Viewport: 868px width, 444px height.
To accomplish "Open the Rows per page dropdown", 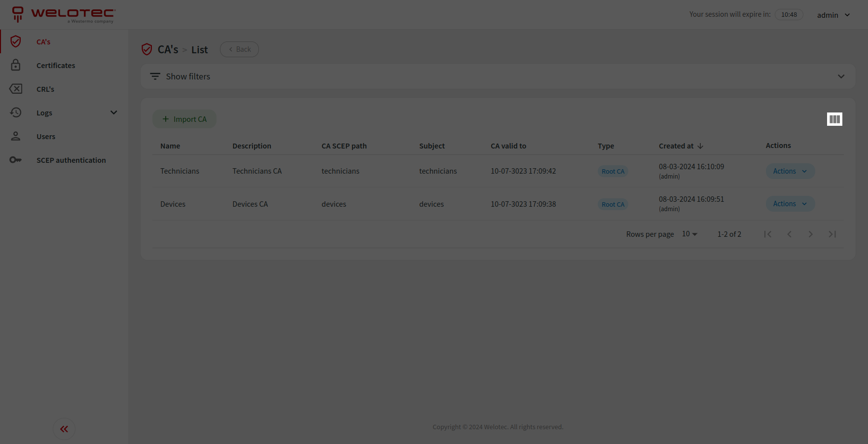I will (x=689, y=234).
